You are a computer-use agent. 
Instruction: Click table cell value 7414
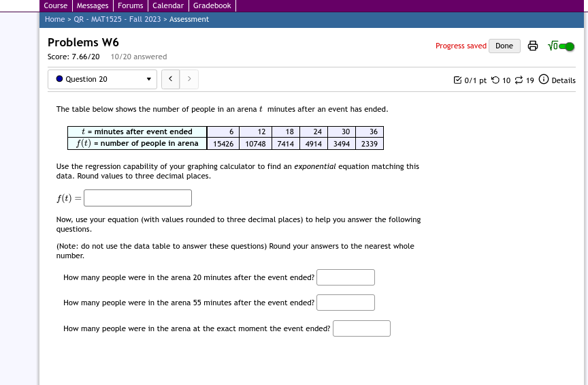[x=286, y=144]
